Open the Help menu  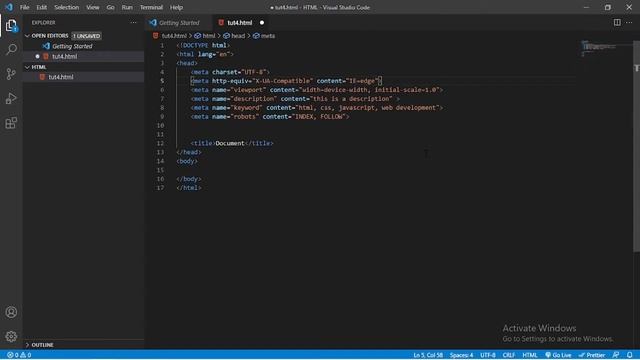tap(176, 7)
